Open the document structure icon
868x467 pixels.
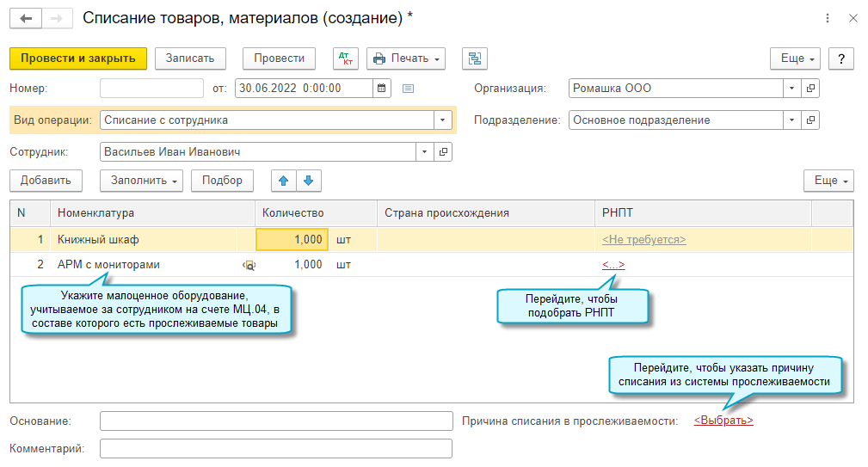(474, 58)
